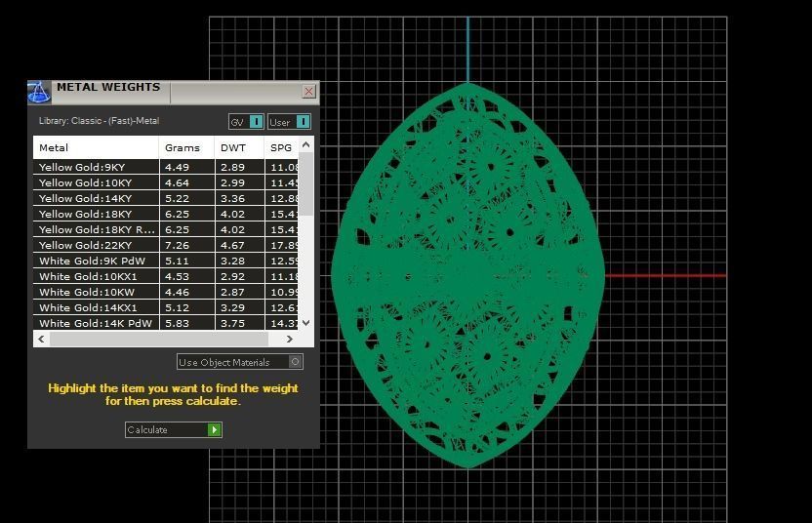Close the Metal Weights panel
The width and height of the screenshot is (812, 523).
(x=308, y=92)
